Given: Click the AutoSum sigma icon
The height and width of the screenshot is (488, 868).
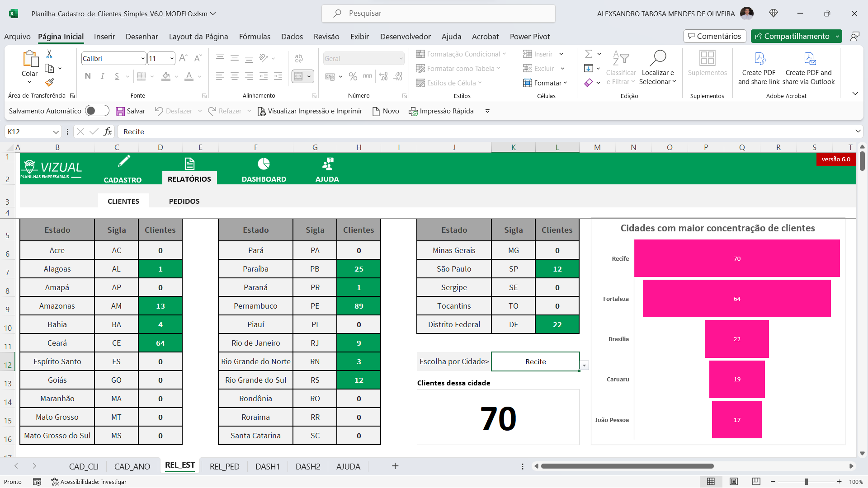Looking at the screenshot, I should point(589,54).
